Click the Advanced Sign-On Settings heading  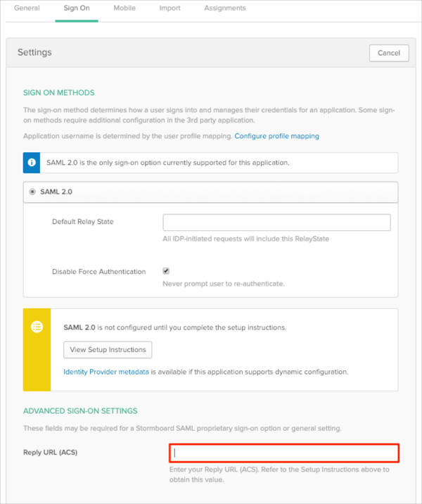pyautogui.click(x=80, y=411)
